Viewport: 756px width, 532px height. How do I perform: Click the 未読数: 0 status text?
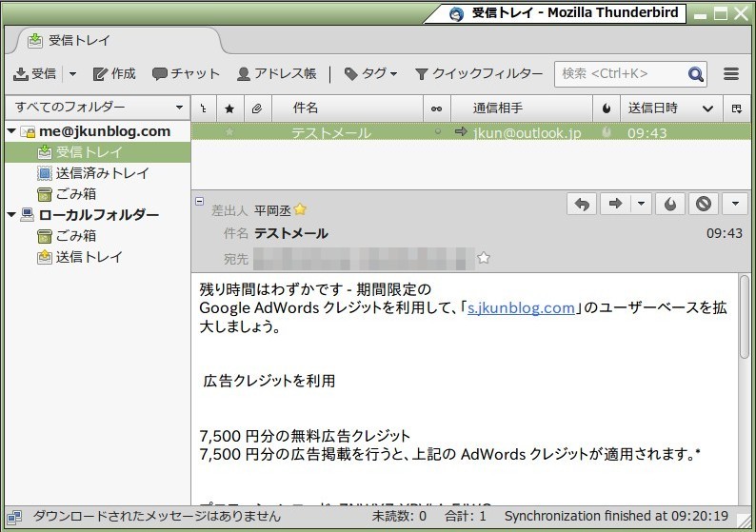click(x=399, y=516)
